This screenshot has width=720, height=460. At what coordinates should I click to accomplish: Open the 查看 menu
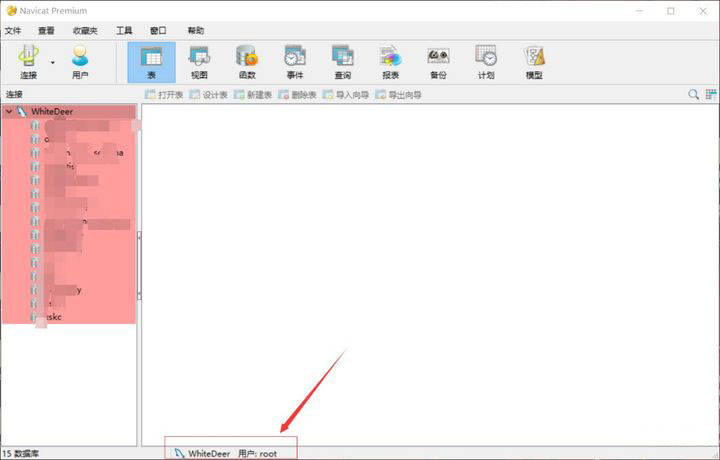tap(46, 31)
